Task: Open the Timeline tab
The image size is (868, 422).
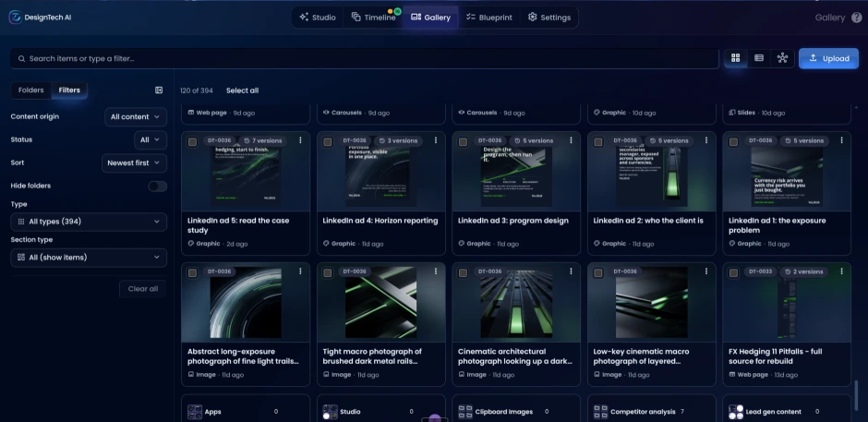Action: click(373, 18)
